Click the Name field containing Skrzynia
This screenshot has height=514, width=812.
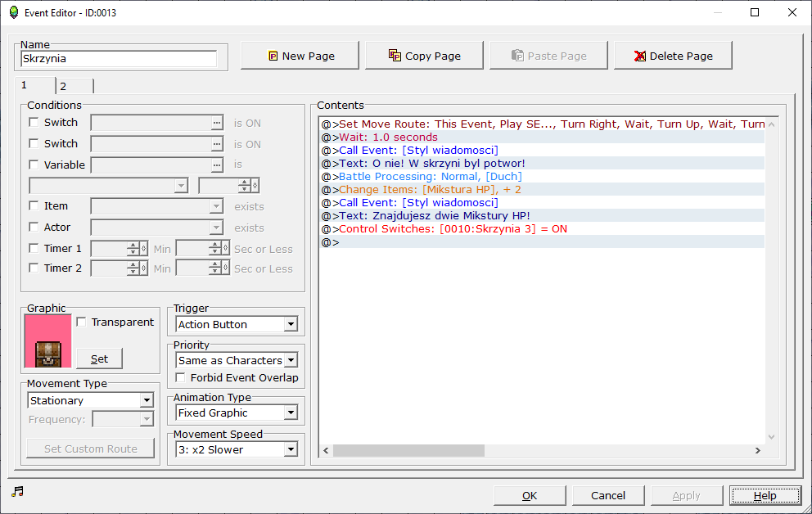120,59
